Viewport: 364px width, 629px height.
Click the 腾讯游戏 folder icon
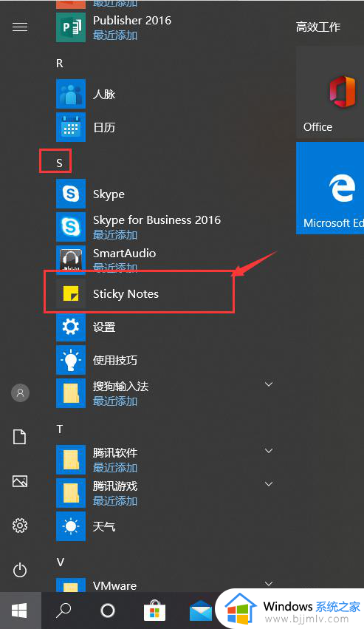click(71, 493)
